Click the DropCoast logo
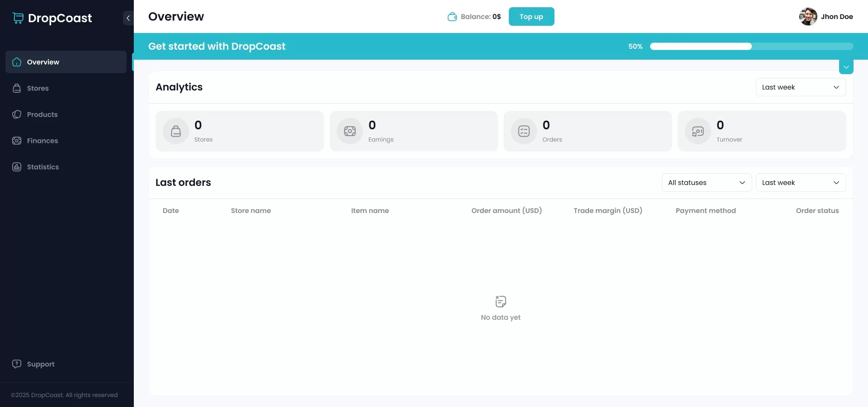 52,18
